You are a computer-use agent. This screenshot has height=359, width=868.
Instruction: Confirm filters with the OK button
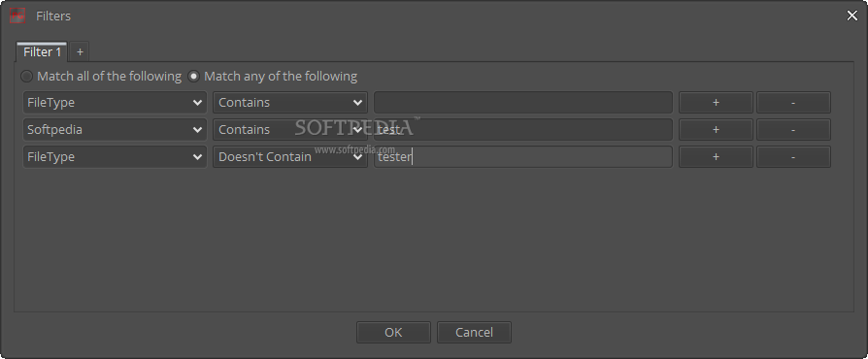[393, 333]
